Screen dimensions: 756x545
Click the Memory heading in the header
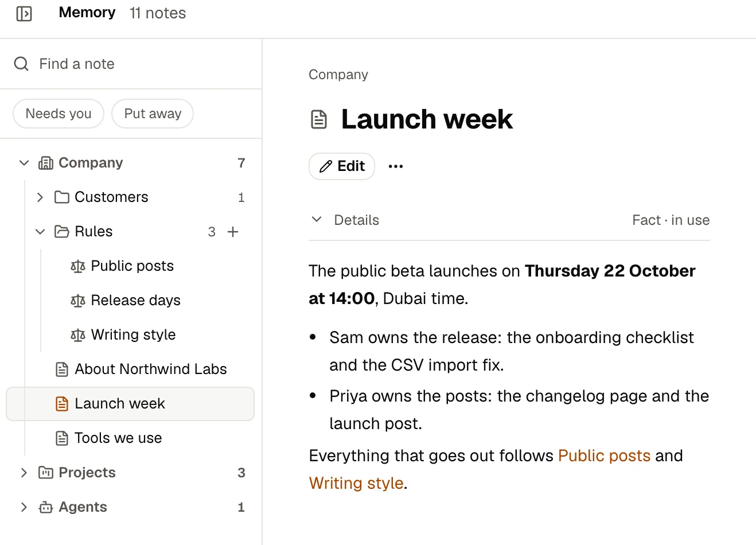[x=87, y=13]
